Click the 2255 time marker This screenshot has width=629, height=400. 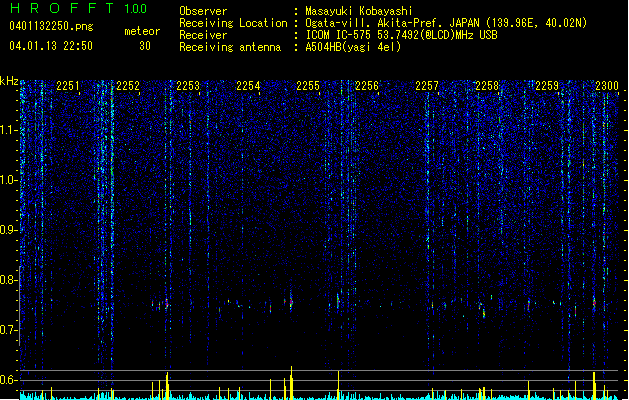pos(308,86)
